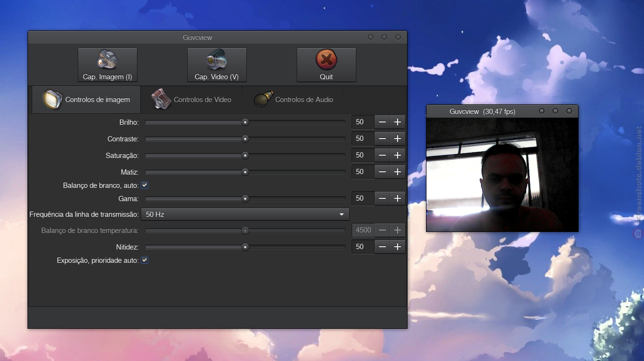The width and height of the screenshot is (644, 361).
Task: Decrease Gama with minus button
Action: 382,198
